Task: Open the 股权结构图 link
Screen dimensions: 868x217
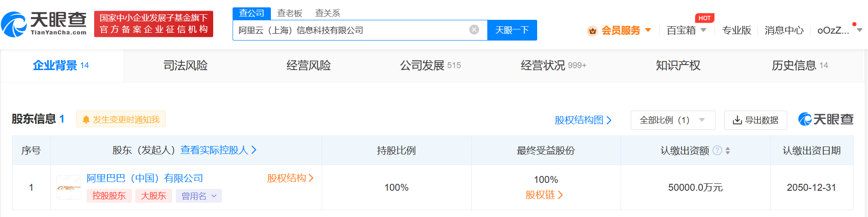Action: coord(583,120)
